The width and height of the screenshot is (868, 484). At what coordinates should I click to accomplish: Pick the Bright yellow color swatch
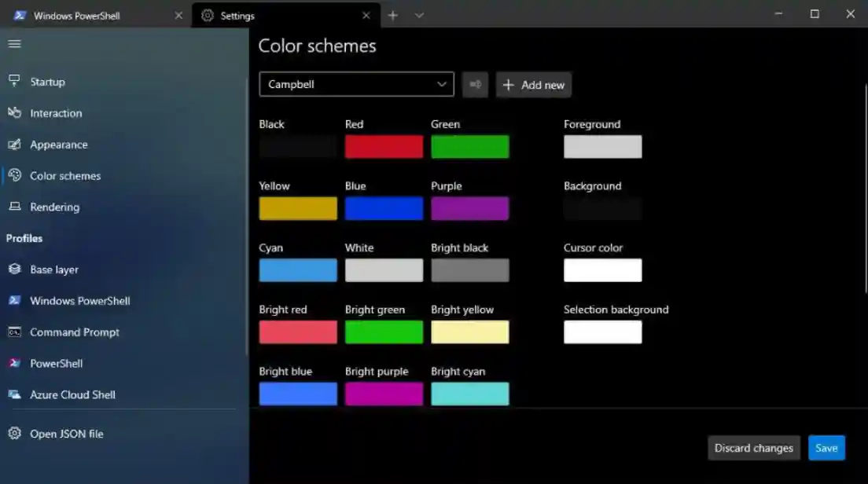point(470,332)
